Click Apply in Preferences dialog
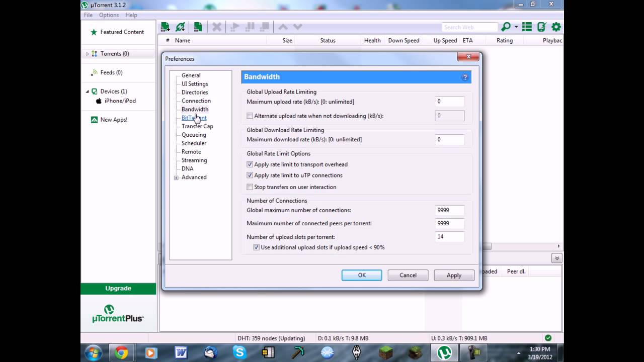Screen dimensions: 644x362 click(454, 275)
